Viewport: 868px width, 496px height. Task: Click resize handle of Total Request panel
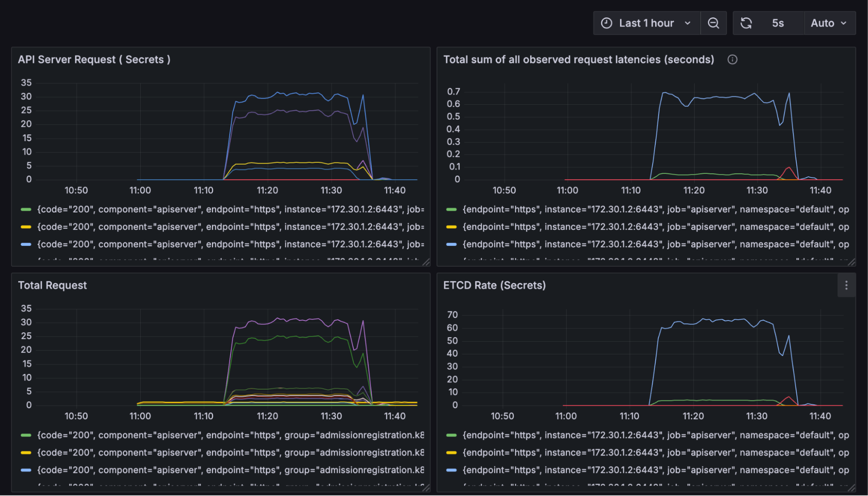pos(426,488)
